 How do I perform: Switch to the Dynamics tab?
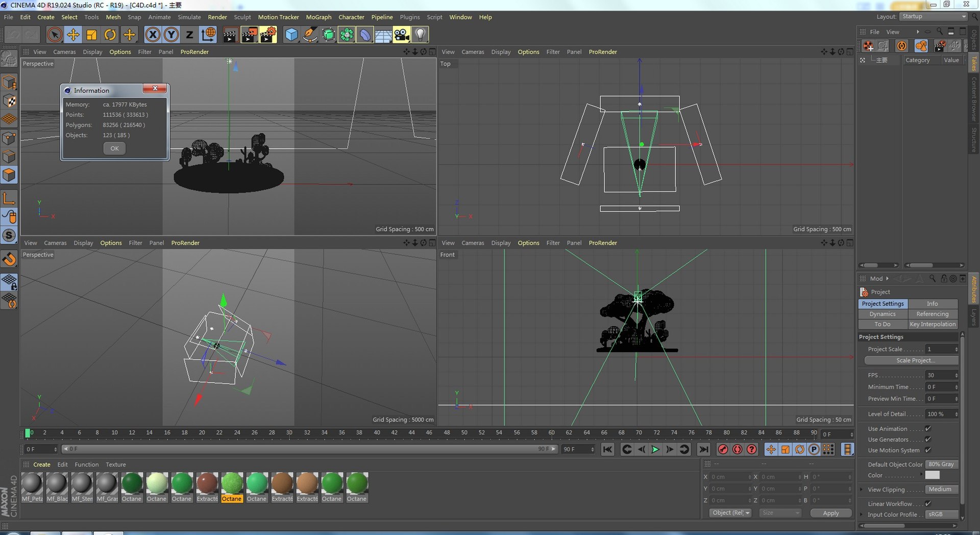883,314
